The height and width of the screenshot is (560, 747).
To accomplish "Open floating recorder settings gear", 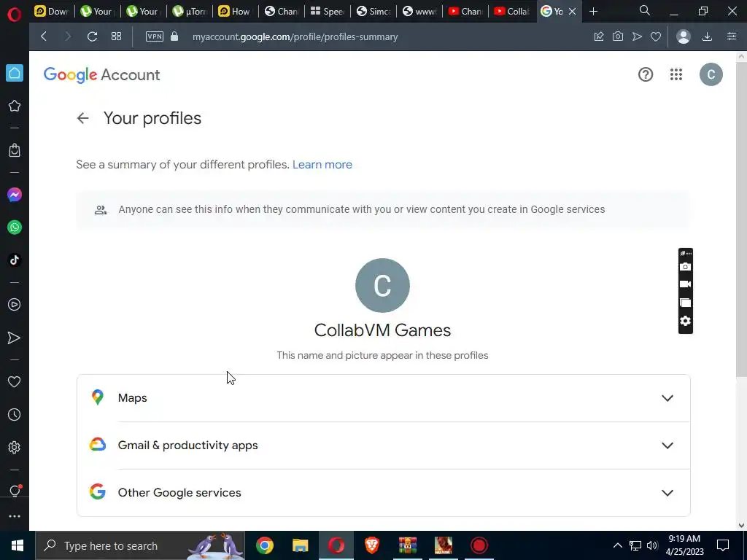I will tap(686, 321).
